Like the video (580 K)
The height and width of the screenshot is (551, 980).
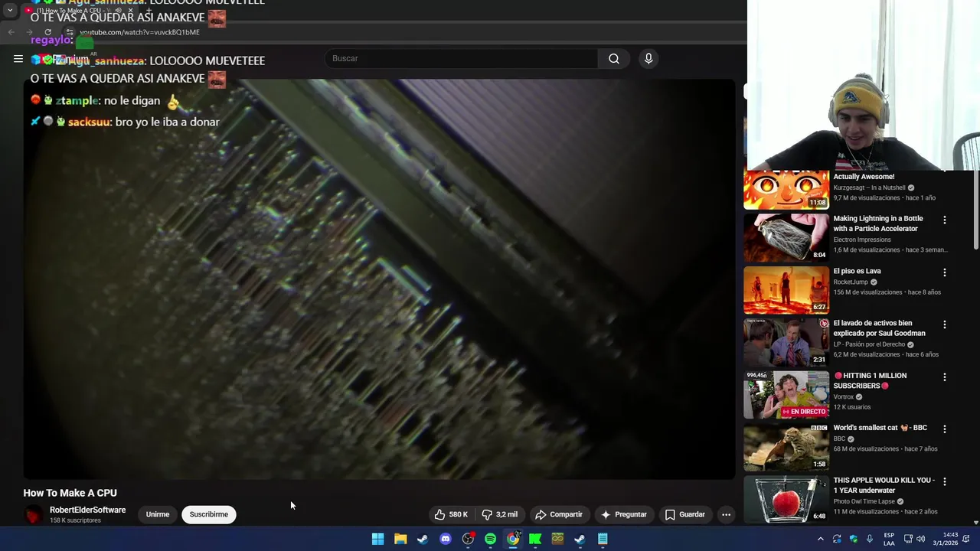(451, 514)
